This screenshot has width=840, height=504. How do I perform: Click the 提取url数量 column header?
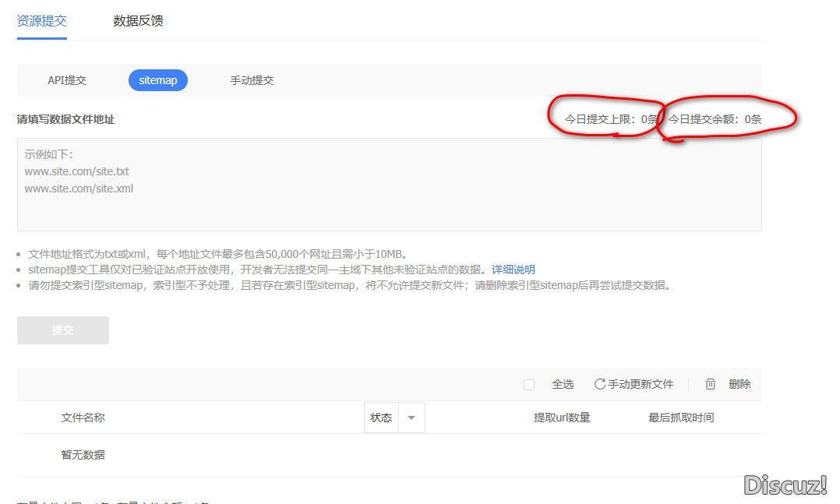coord(562,418)
